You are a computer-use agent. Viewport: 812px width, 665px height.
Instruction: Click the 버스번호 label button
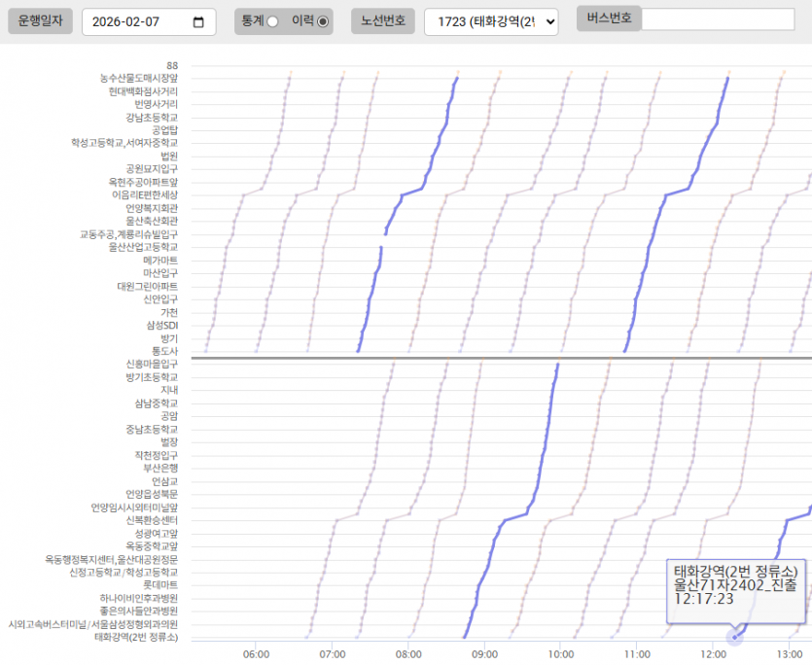[608, 18]
